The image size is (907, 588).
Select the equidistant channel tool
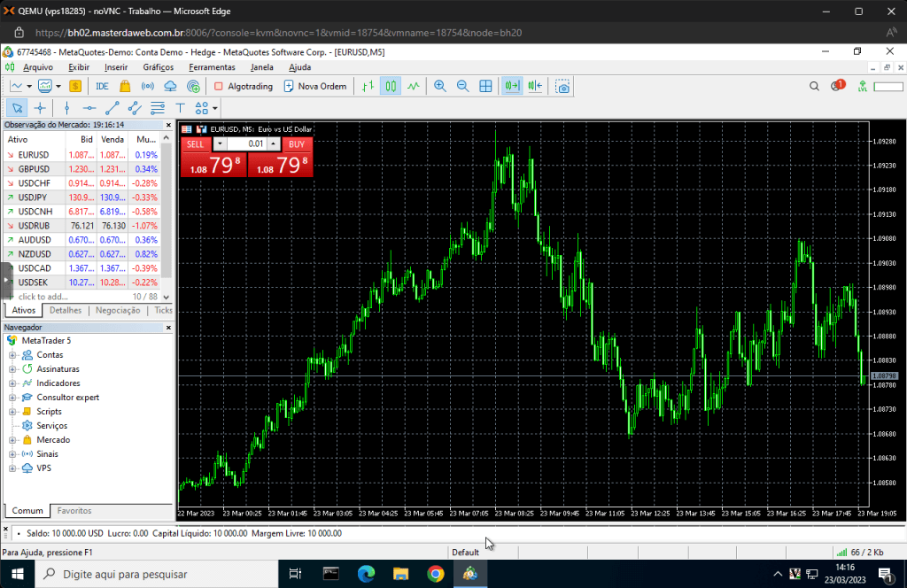[135, 108]
